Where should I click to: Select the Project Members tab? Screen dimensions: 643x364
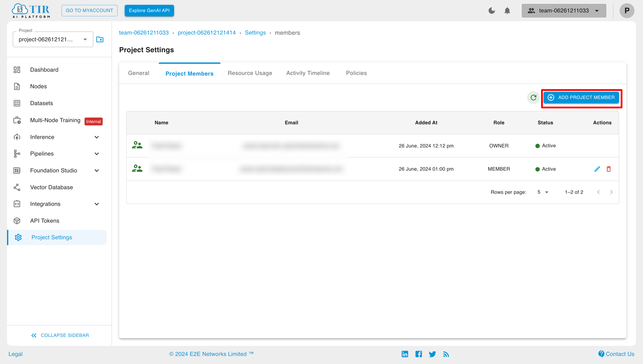click(189, 73)
